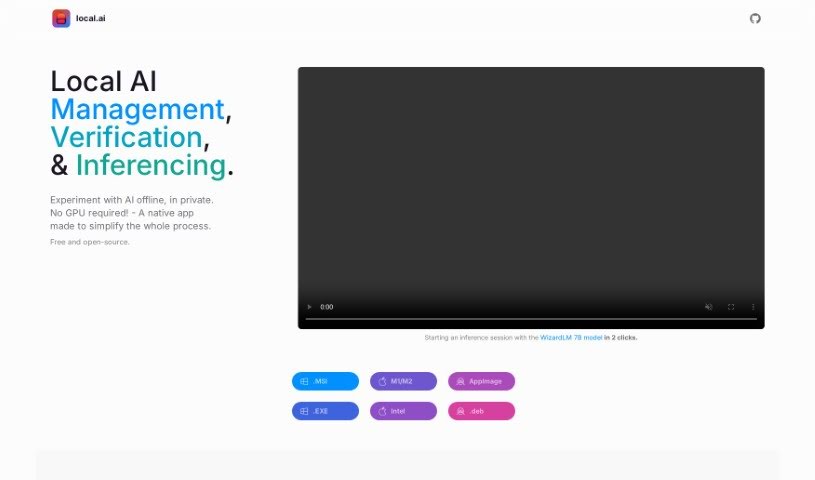Play the demo video
Image resolution: width=815 pixels, height=480 pixels.
pos(309,307)
